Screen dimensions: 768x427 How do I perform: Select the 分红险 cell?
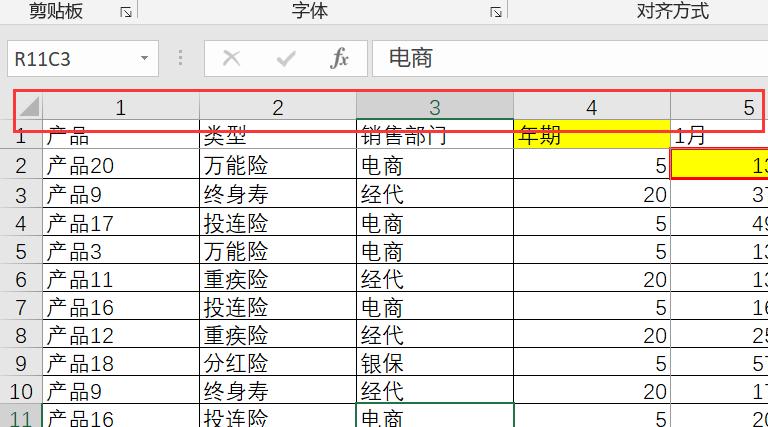click(278, 362)
